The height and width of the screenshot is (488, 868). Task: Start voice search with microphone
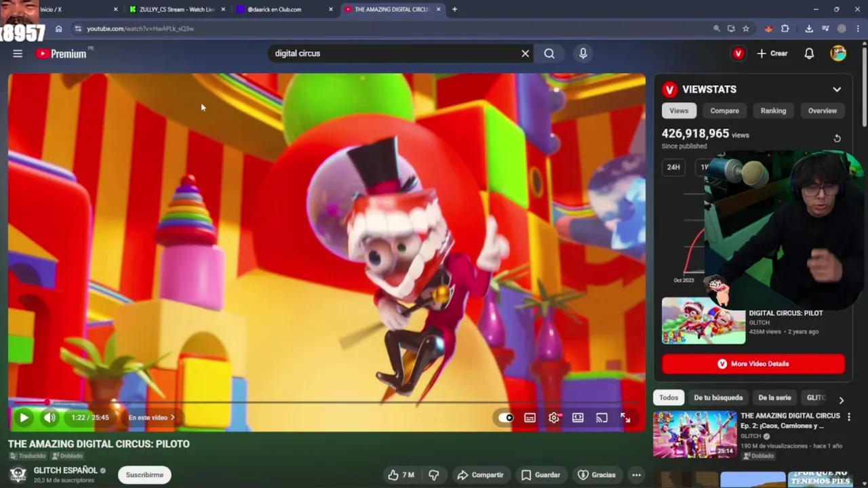point(583,54)
